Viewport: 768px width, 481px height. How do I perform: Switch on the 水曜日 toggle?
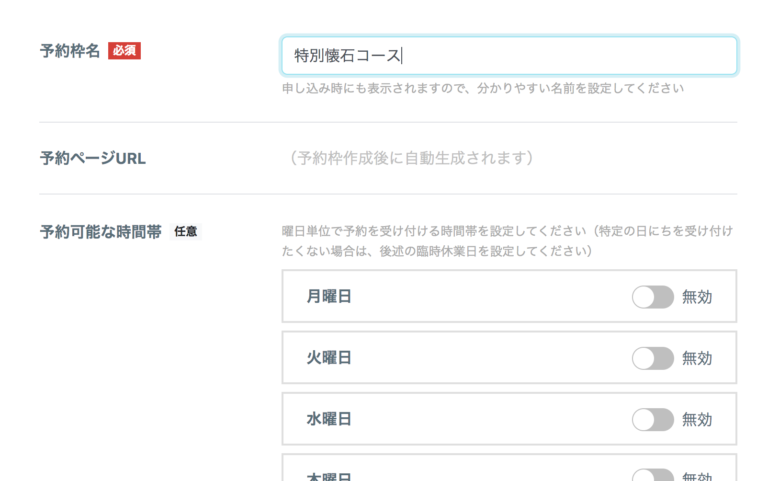click(652, 419)
